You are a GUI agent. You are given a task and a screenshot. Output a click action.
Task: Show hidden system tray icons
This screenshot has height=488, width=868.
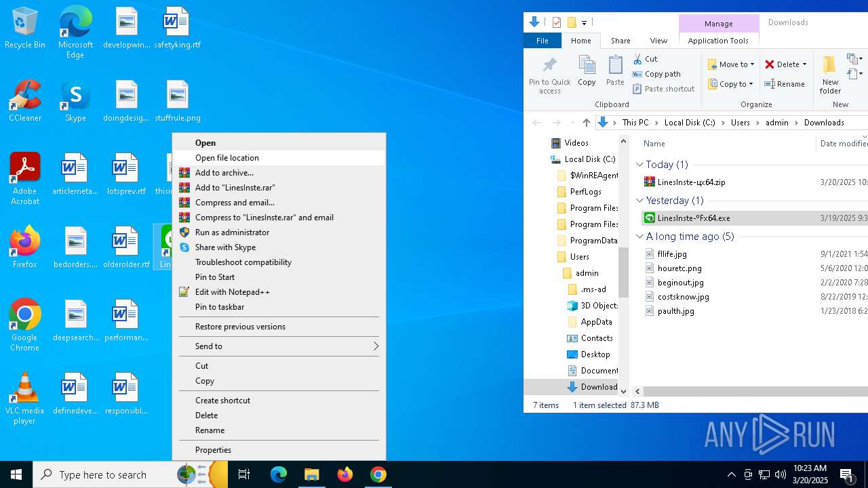coord(731,474)
